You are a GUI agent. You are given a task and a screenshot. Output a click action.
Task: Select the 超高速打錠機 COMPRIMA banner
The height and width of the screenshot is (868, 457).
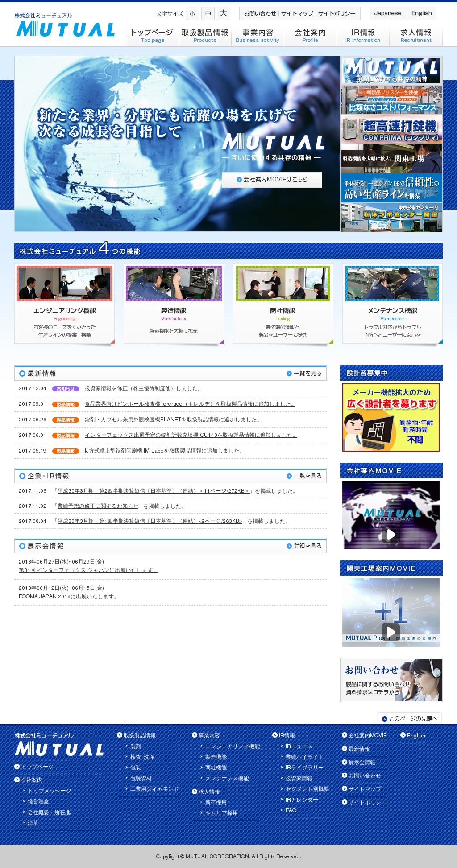[391, 129]
